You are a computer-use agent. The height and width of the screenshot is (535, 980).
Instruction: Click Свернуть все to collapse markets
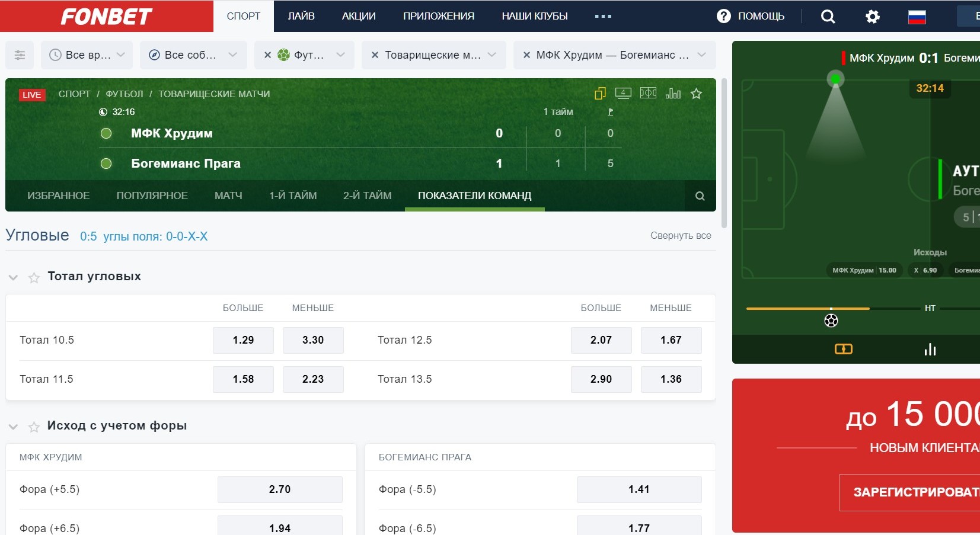click(x=681, y=235)
